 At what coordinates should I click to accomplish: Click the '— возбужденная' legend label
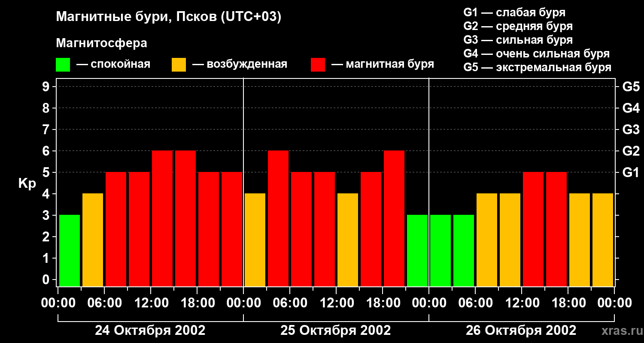[x=240, y=64]
